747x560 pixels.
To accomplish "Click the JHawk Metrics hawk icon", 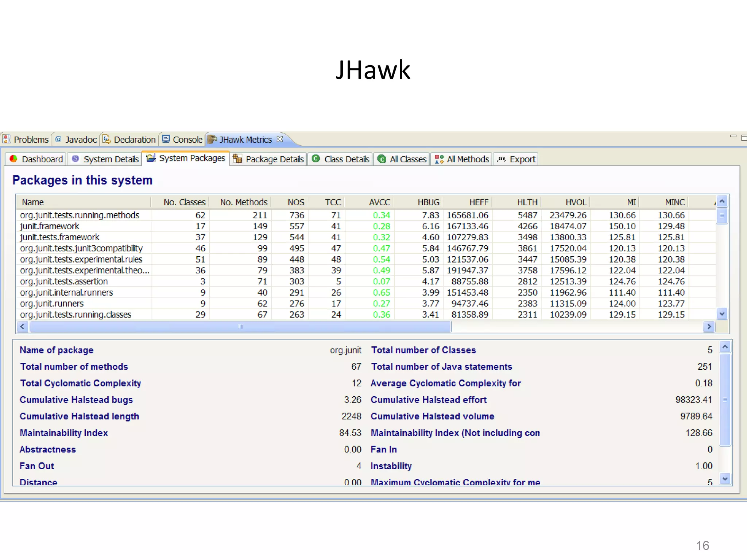I will coord(212,139).
